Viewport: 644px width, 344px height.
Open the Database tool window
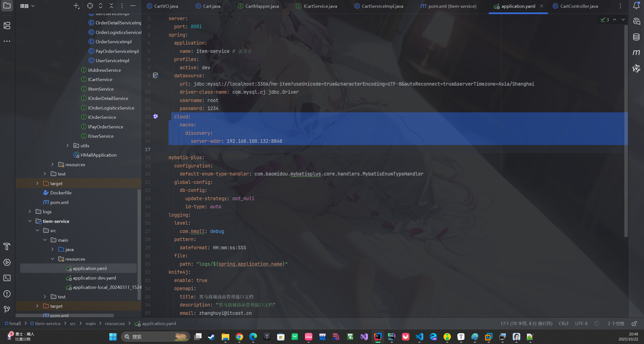pyautogui.click(x=636, y=37)
